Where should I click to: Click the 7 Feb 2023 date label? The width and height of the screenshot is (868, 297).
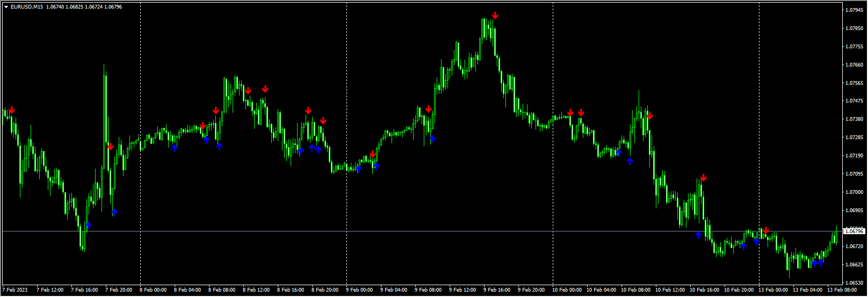[x=15, y=290]
